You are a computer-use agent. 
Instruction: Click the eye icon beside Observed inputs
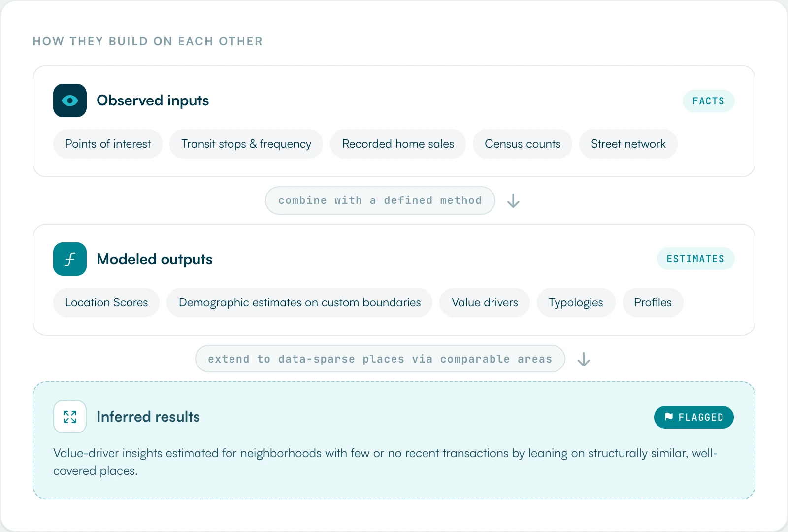70,100
